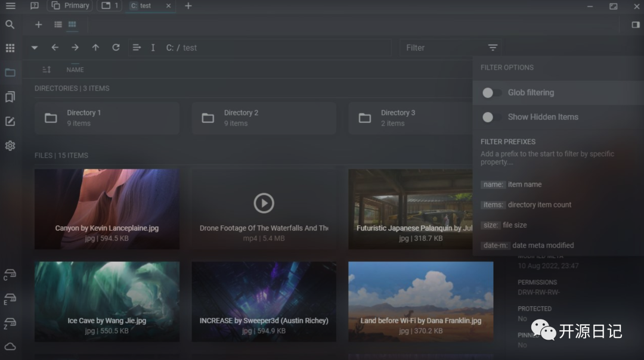Toggle the Glob filtering switch

(x=491, y=93)
